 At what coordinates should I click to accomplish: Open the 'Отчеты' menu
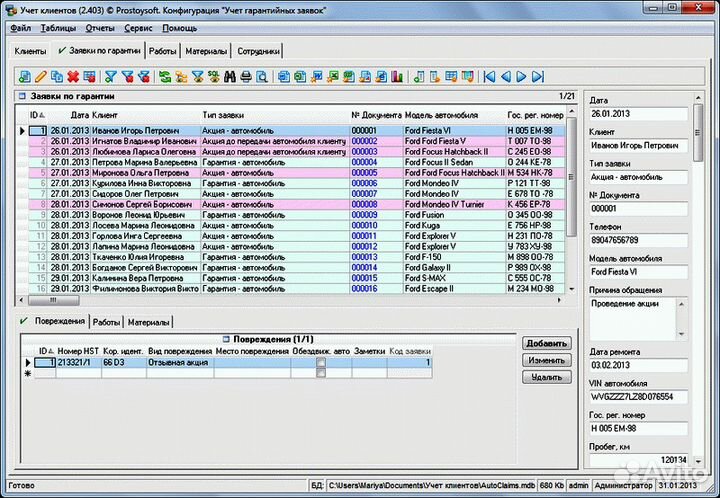point(100,28)
